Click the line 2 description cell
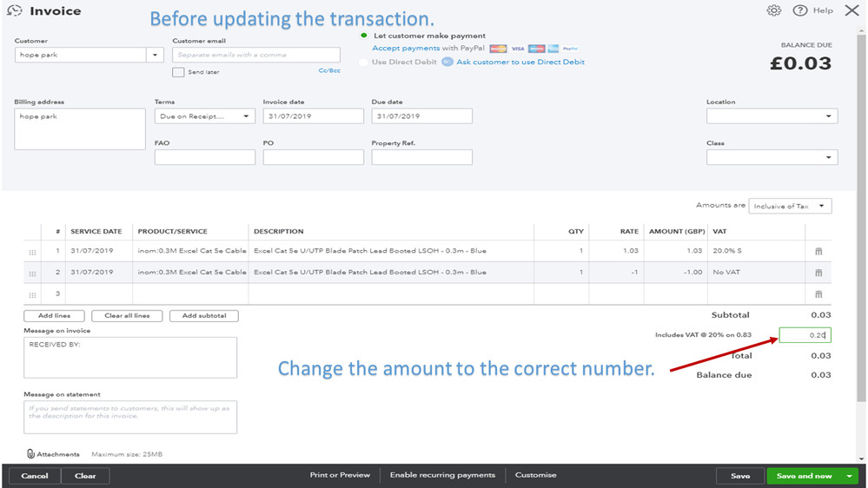 pos(391,272)
